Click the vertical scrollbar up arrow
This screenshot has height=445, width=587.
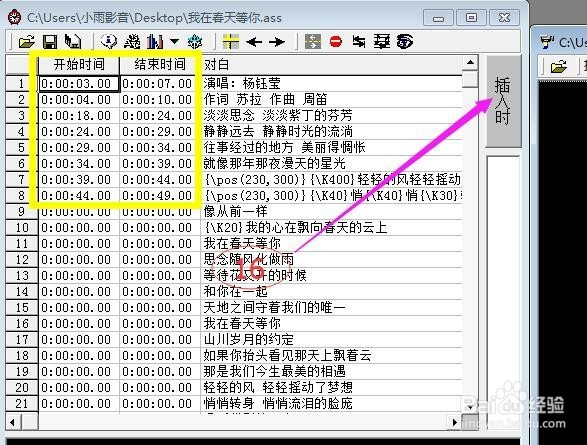[x=470, y=63]
